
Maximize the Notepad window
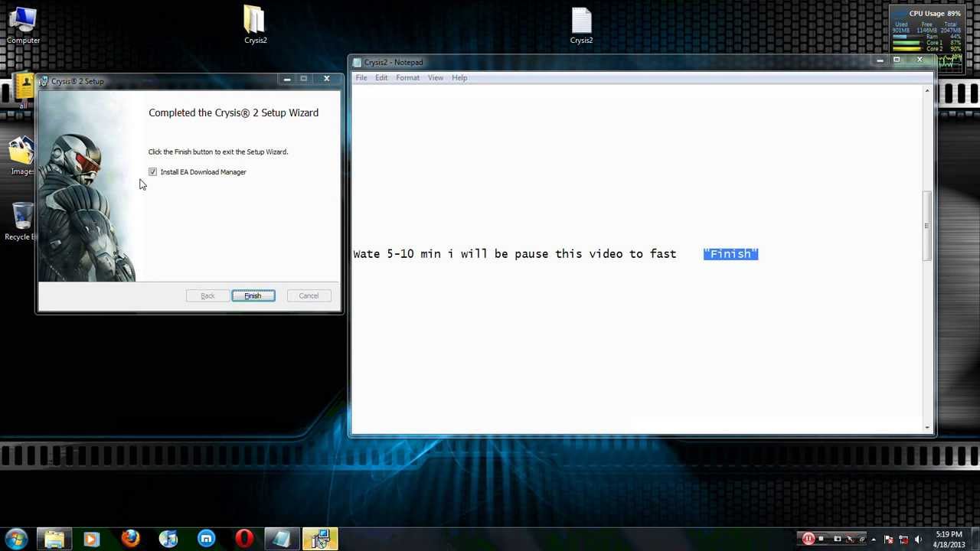pos(897,60)
